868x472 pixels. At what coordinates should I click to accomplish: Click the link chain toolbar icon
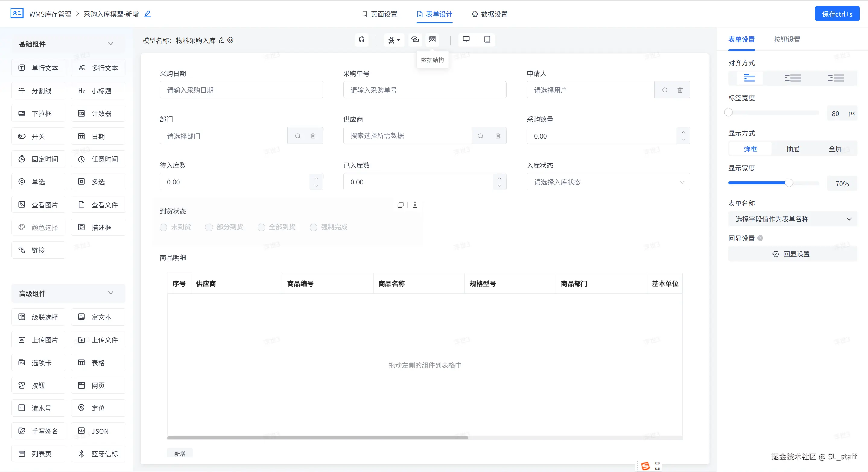(415, 40)
